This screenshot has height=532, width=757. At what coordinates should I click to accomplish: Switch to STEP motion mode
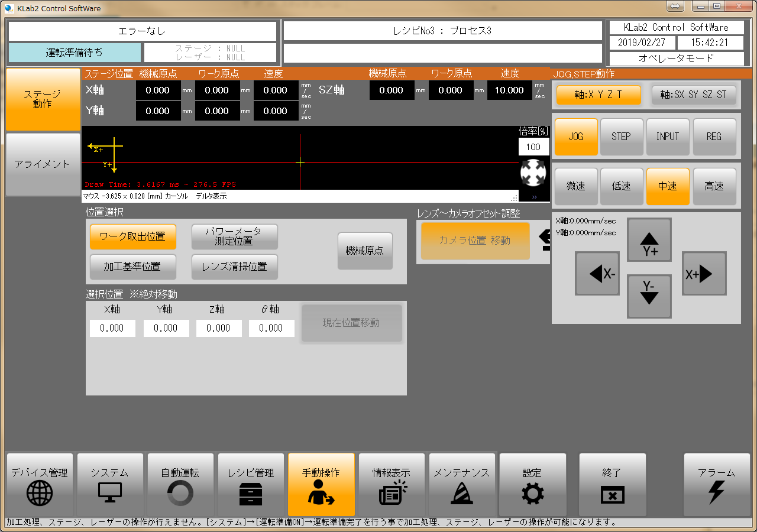coord(621,137)
